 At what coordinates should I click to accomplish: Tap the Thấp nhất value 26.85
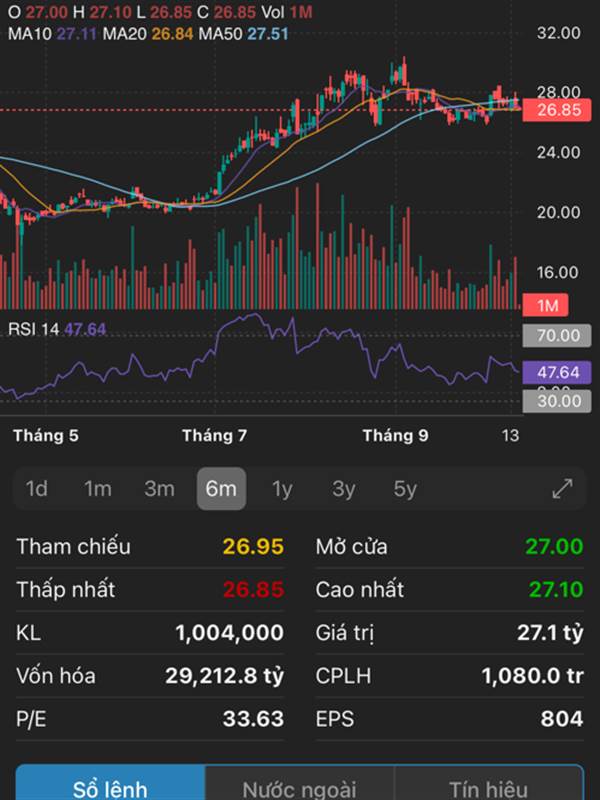(253, 589)
